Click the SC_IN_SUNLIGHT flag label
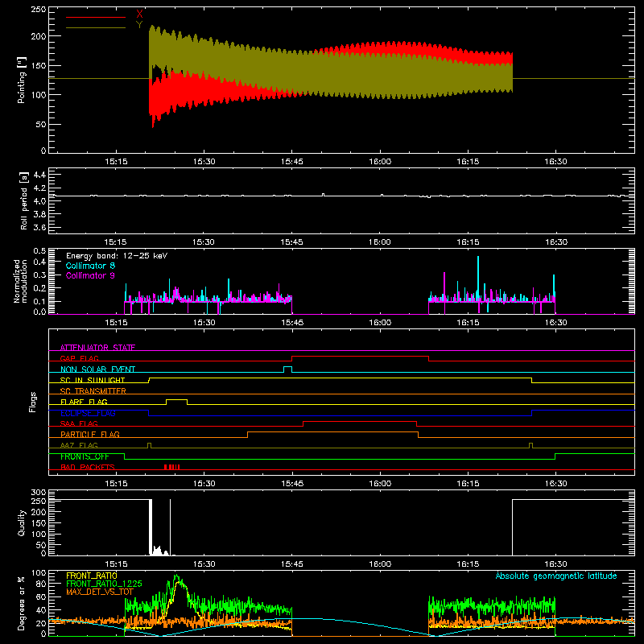This screenshot has width=644, height=644. tap(93, 380)
